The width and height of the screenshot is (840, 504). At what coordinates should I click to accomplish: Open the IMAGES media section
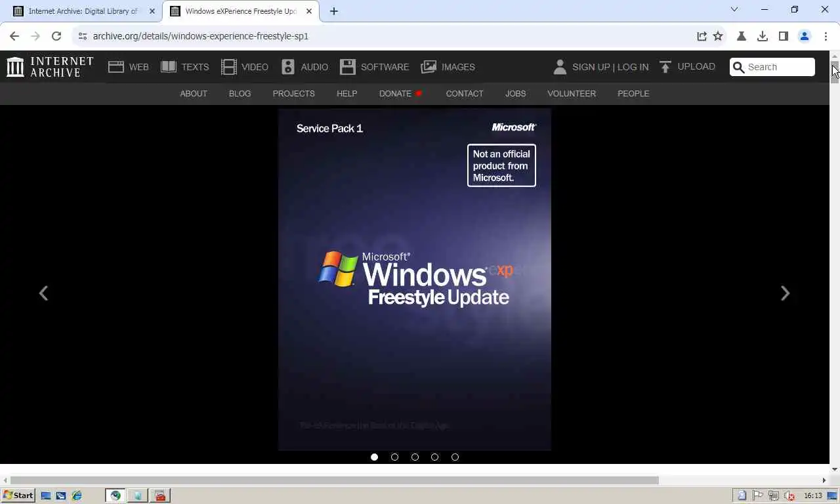pos(448,67)
